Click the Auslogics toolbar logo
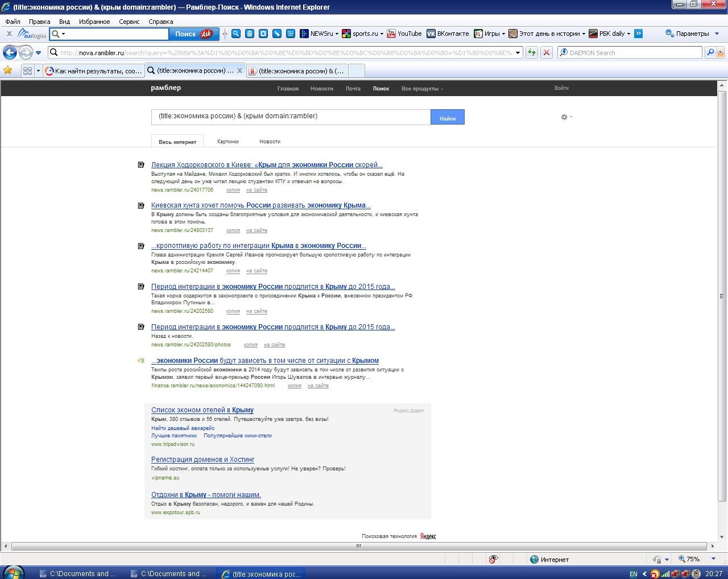Viewport: 728px width, 579px height. [x=32, y=34]
